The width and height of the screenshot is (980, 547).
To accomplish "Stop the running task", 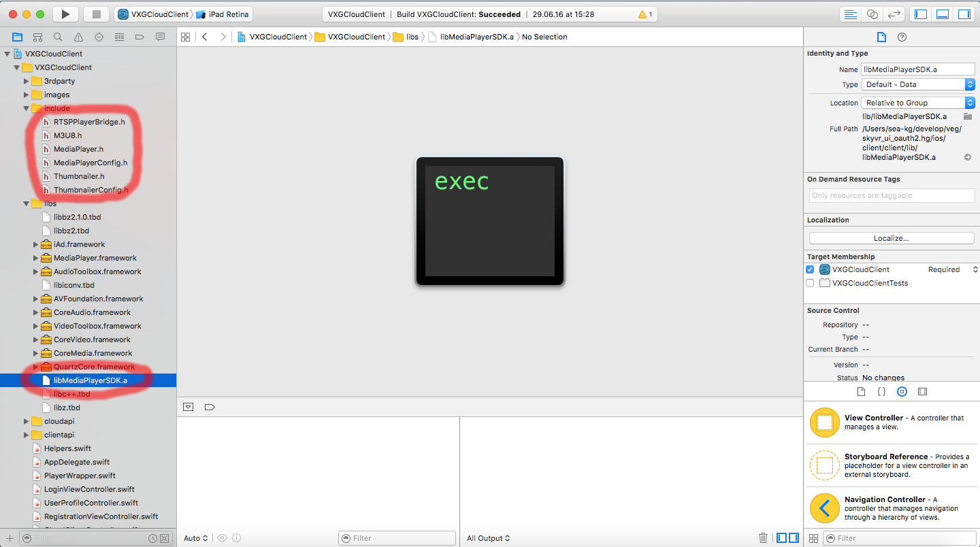I will click(x=96, y=14).
